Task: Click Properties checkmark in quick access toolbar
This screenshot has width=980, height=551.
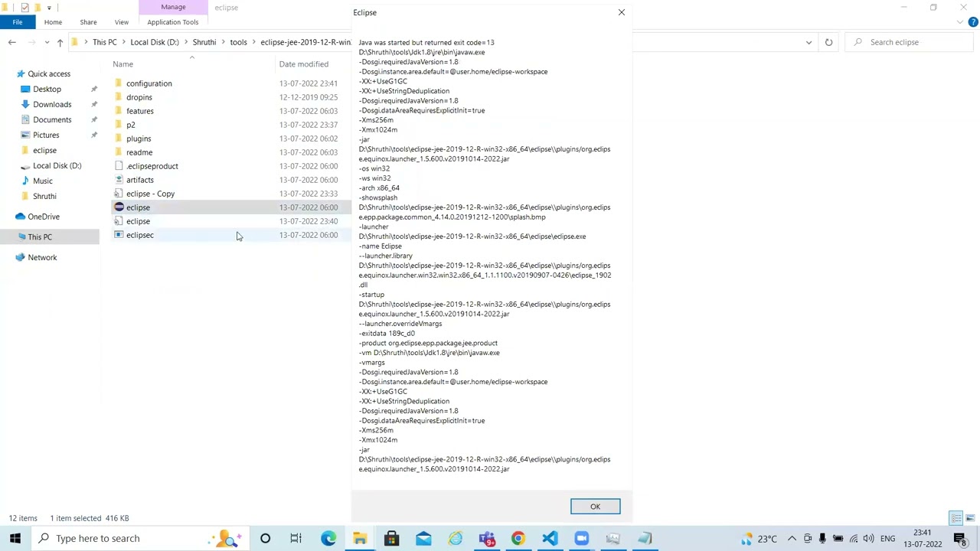Action: pyautogui.click(x=24, y=8)
